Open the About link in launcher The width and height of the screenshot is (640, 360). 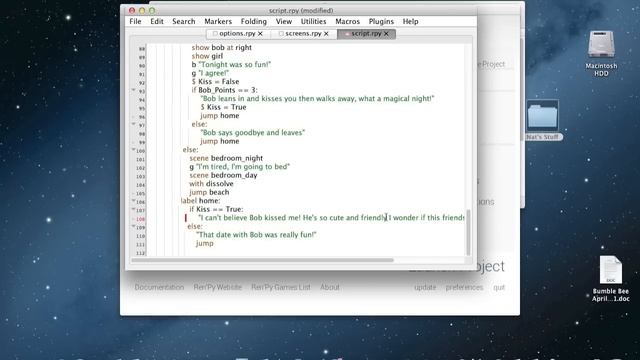[x=329, y=287]
